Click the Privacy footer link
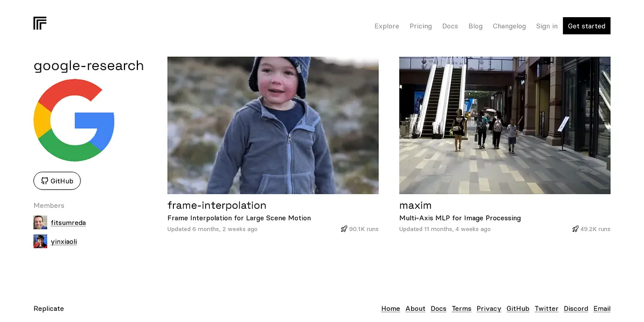 click(x=489, y=309)
